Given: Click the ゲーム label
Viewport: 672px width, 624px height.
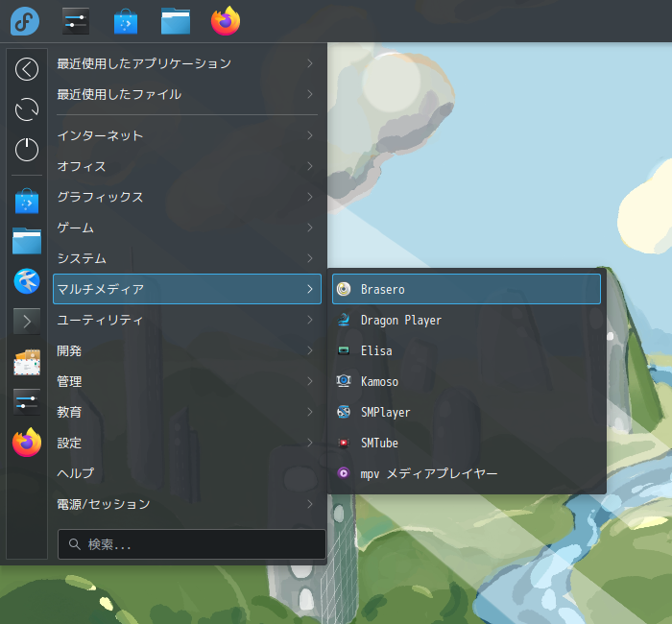Looking at the screenshot, I should coord(76,228).
